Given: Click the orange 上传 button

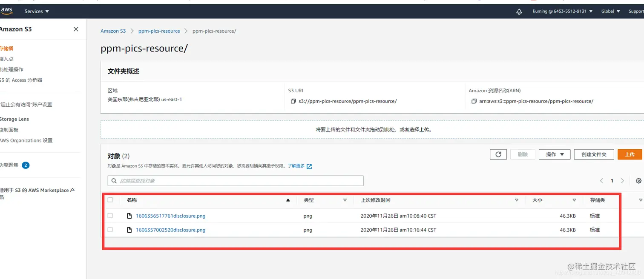Looking at the screenshot, I should coord(630,154).
